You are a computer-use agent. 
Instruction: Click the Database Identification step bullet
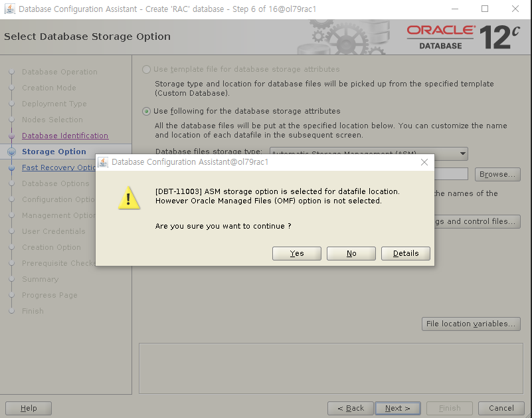click(x=11, y=136)
